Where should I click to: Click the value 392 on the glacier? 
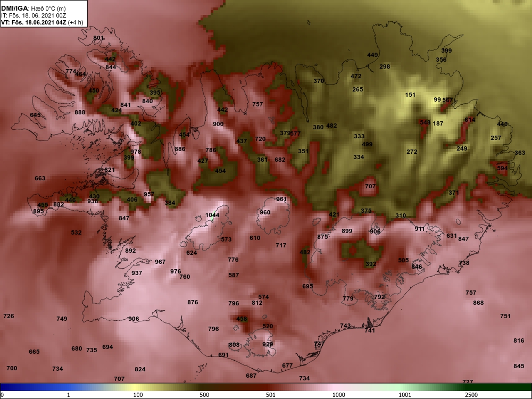click(x=371, y=264)
